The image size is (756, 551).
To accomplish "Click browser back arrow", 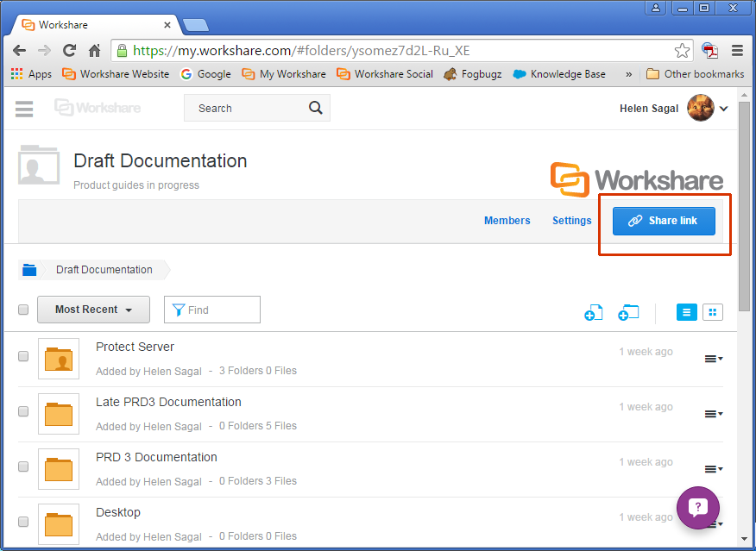I will pyautogui.click(x=19, y=51).
